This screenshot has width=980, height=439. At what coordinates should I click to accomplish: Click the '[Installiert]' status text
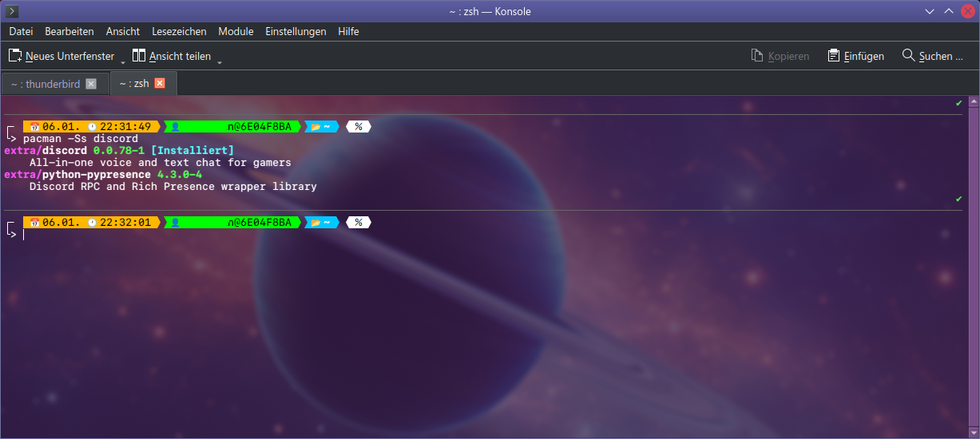192,151
